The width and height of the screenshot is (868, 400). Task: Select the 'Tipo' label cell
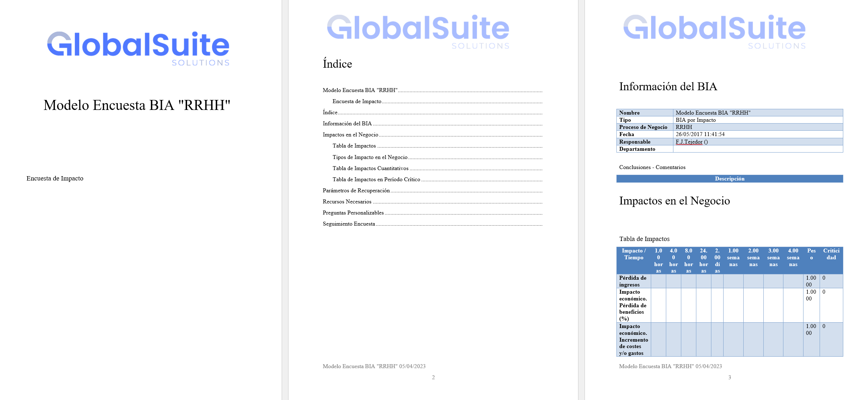point(645,120)
